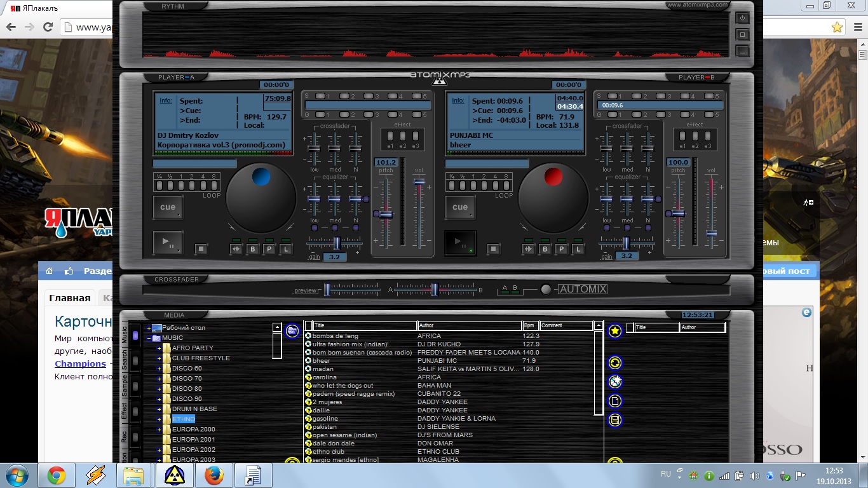Image resolution: width=868 pixels, height=488 pixels.
Task: Toggle the B button on Player A
Action: pyautogui.click(x=253, y=249)
